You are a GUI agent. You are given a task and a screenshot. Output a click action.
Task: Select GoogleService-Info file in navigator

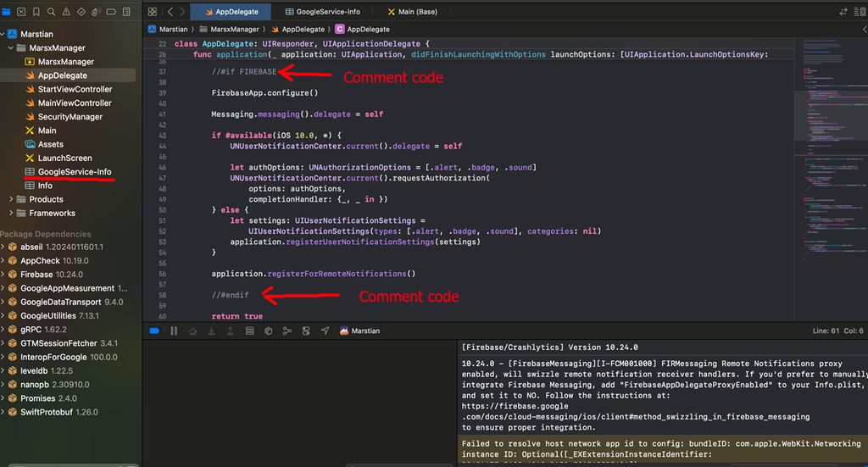74,172
